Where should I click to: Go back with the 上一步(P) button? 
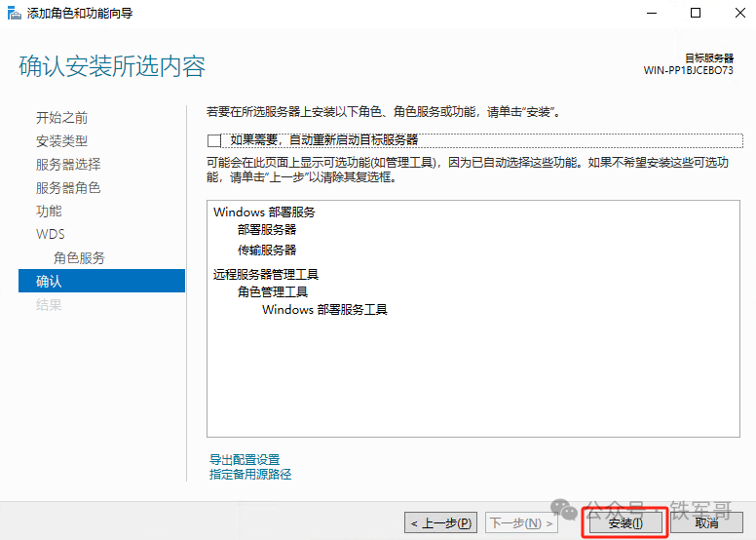click(x=440, y=523)
